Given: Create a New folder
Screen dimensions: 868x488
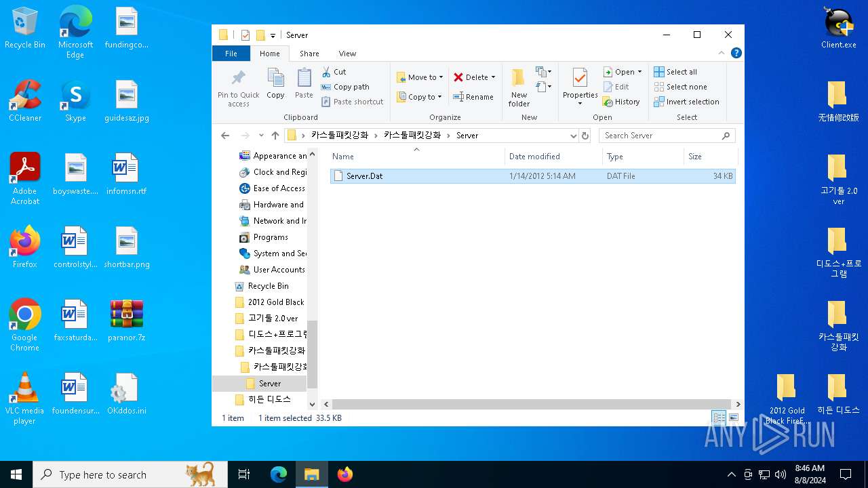Looking at the screenshot, I should click(x=519, y=87).
